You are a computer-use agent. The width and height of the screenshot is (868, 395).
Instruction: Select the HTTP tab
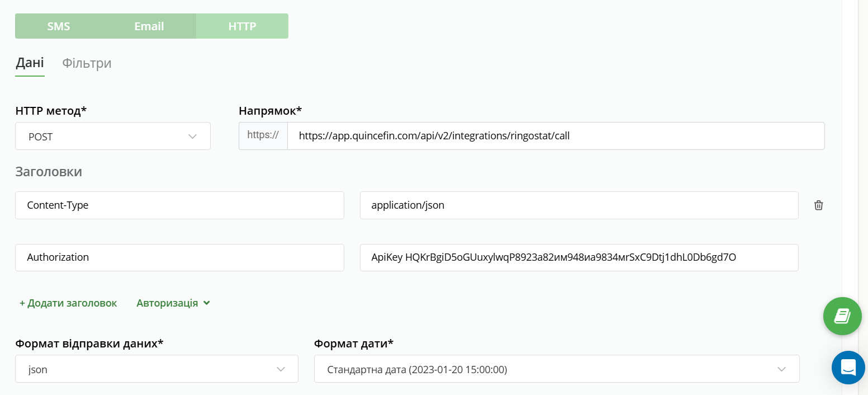(x=242, y=26)
